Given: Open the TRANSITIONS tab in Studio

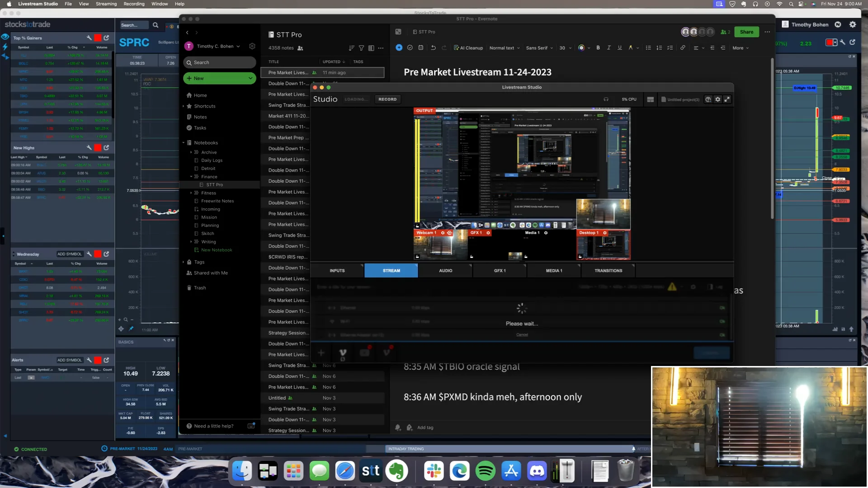Looking at the screenshot, I should (608, 271).
